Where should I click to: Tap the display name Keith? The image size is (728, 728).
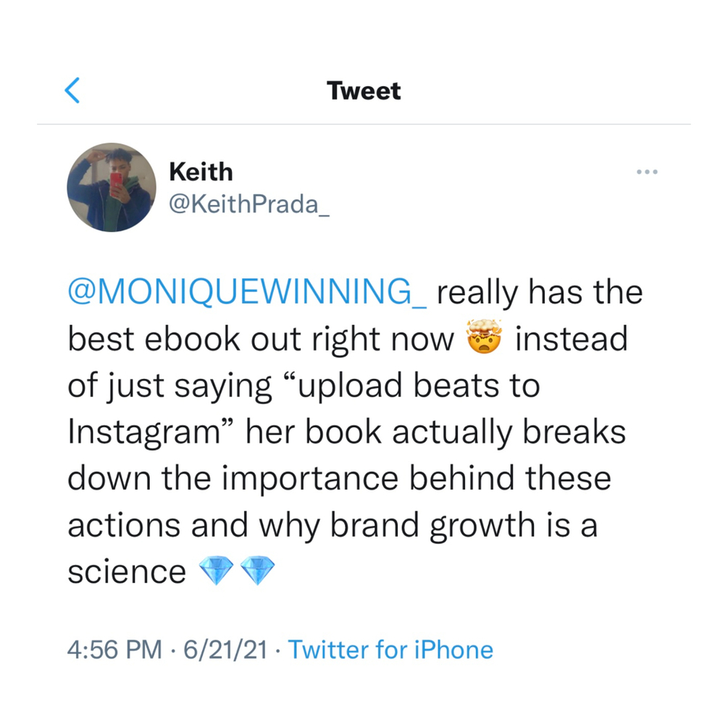[x=201, y=172]
